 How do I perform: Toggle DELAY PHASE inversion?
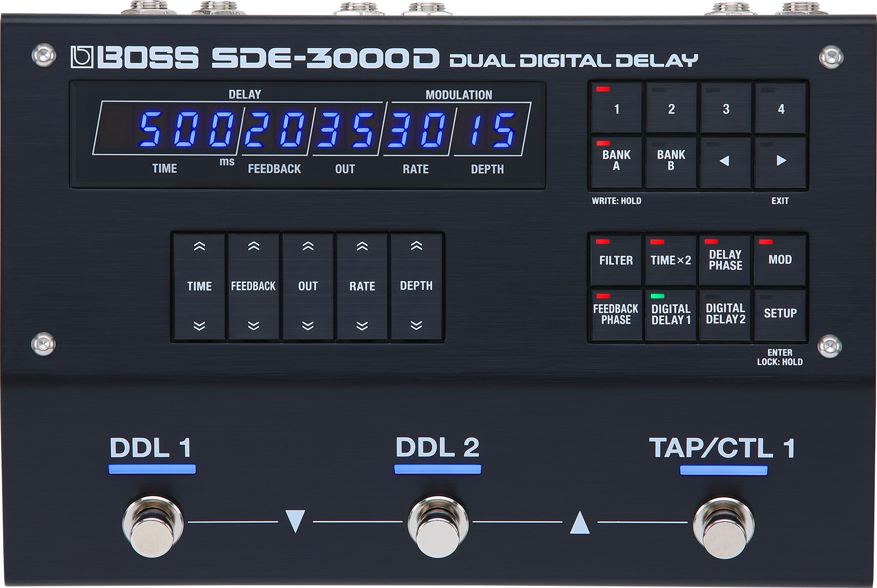725,259
